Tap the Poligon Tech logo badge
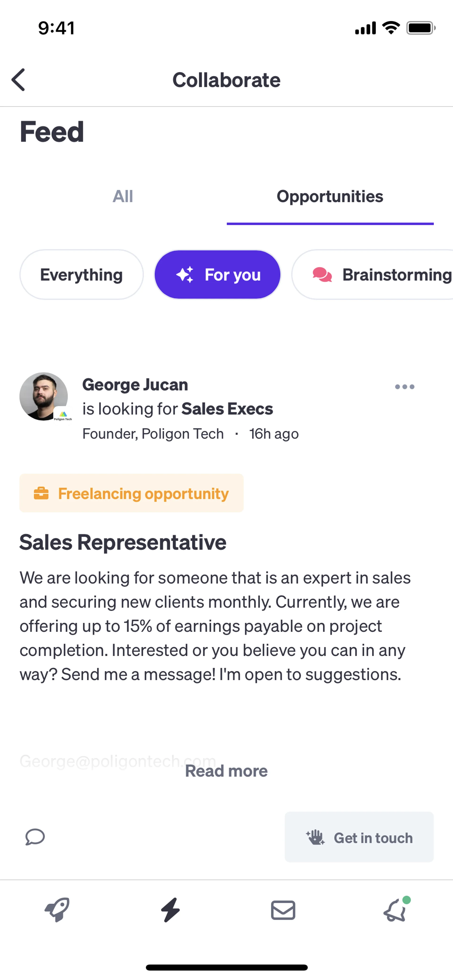This screenshot has height=980, width=453. [x=63, y=414]
